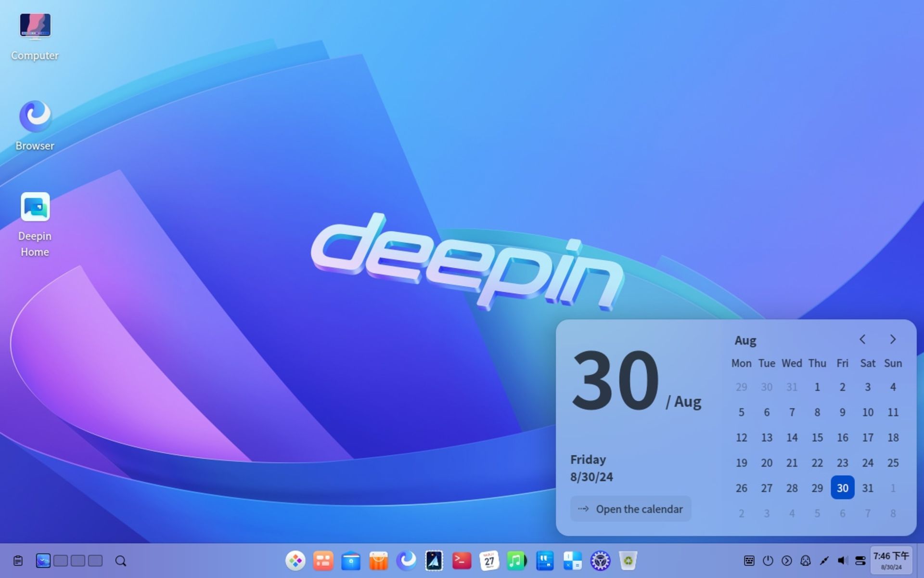
Task: Open the clipboard icon at dock left
Action: [18, 561]
